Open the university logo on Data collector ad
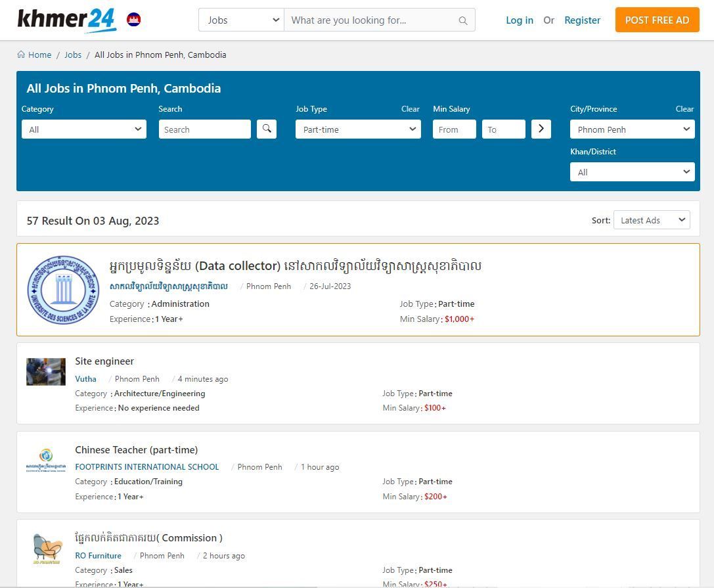The image size is (714, 588). coord(63,290)
